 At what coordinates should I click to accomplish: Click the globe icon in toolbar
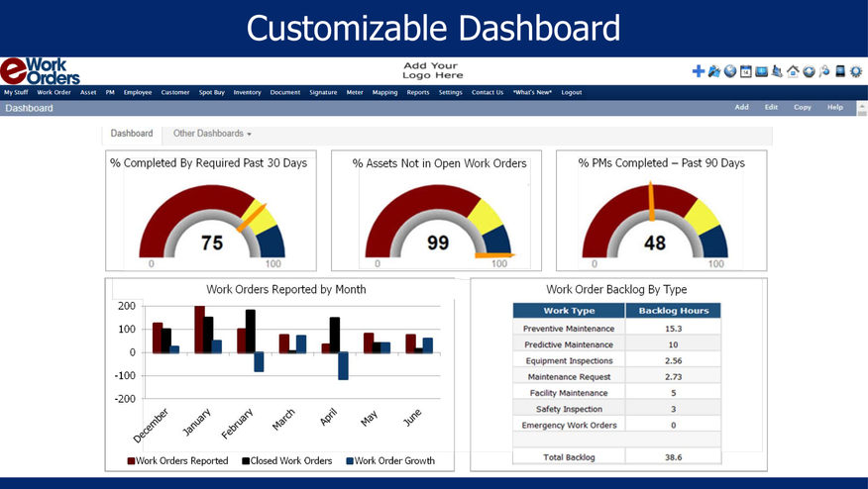pos(730,71)
